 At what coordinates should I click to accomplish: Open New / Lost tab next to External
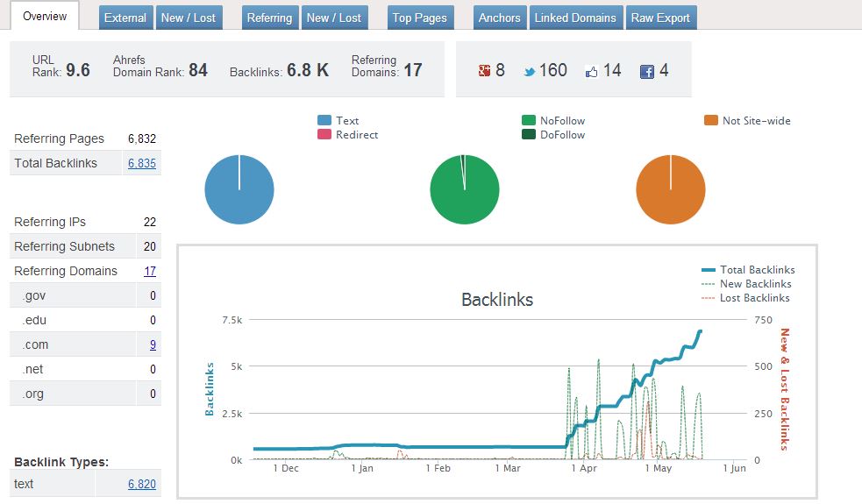point(189,18)
